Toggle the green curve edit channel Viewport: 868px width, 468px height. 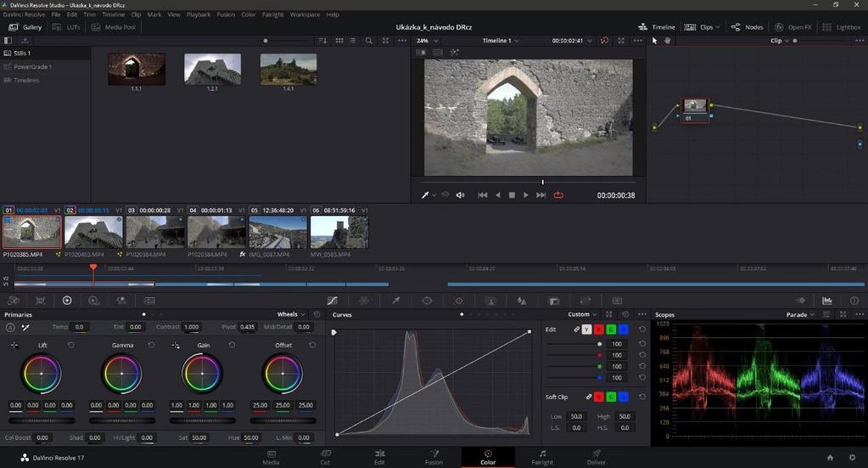coord(611,330)
